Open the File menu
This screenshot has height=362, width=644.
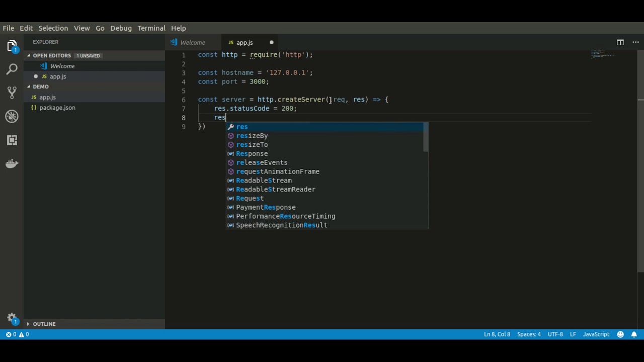coord(8,28)
